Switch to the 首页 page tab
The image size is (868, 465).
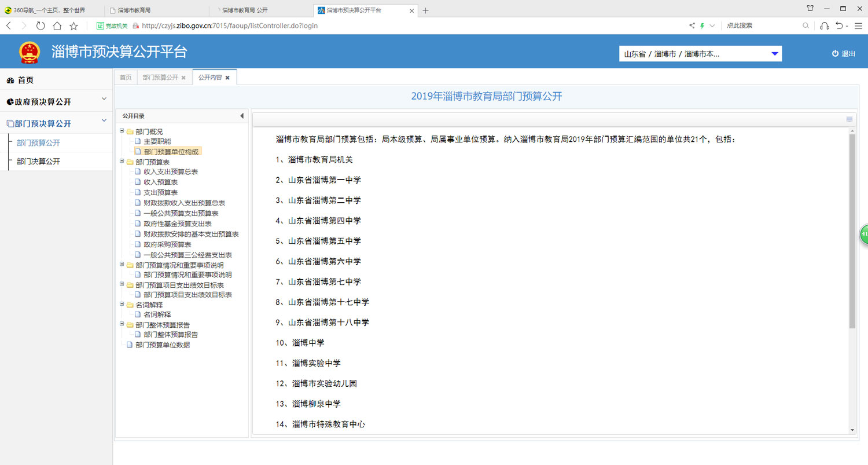pos(126,78)
